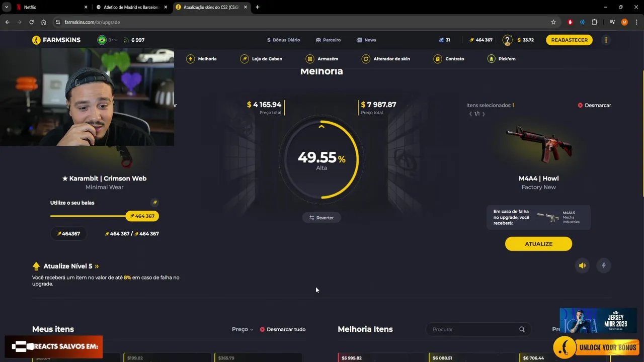
Task: Open the Pick'em tab
Action: [501, 59]
